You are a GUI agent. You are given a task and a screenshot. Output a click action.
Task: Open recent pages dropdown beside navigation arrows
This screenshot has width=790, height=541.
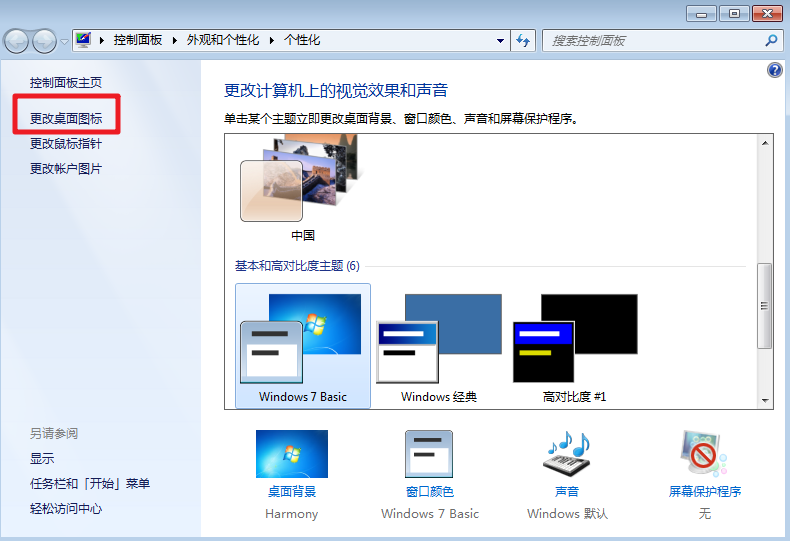pyautogui.click(x=64, y=41)
